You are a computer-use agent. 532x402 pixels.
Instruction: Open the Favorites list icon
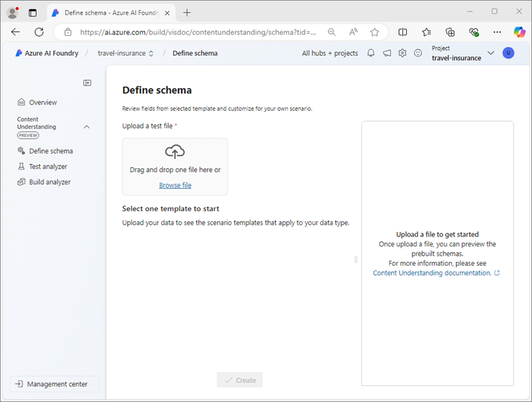coord(426,32)
